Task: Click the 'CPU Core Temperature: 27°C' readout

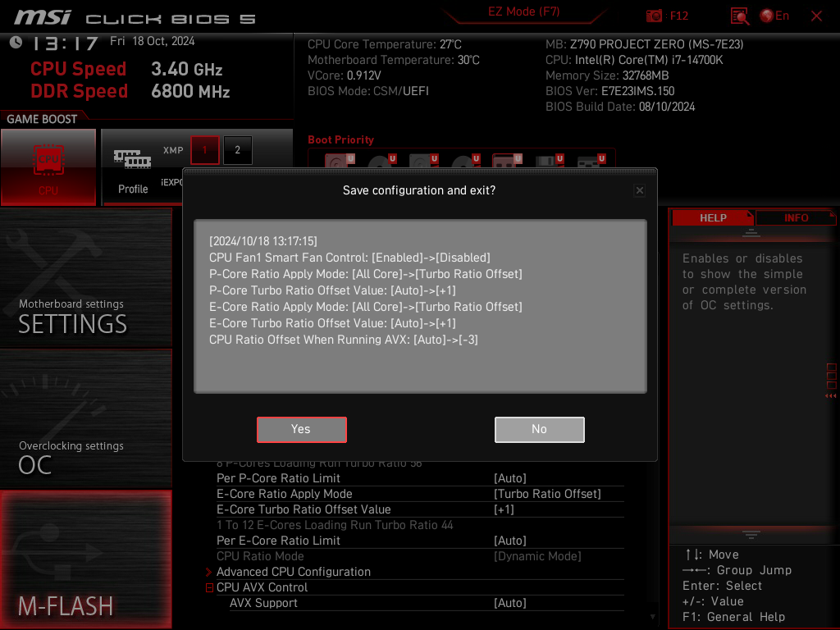Action: pos(384,44)
